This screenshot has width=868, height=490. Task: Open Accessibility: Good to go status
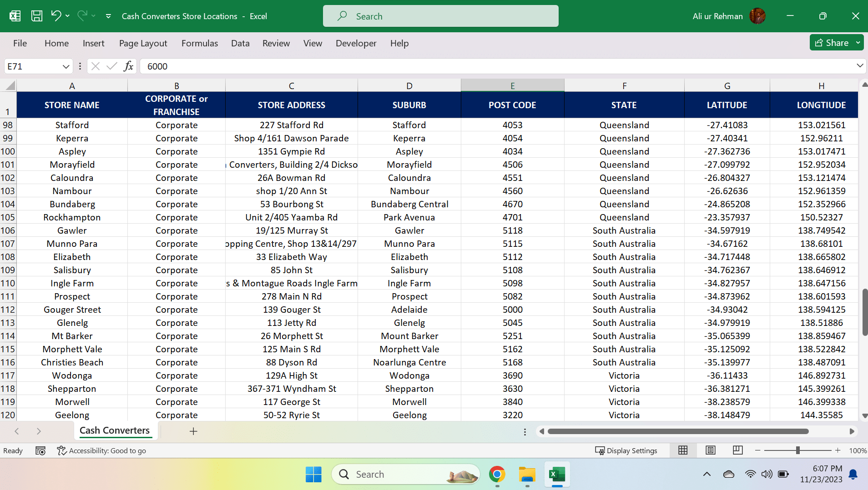[101, 450]
